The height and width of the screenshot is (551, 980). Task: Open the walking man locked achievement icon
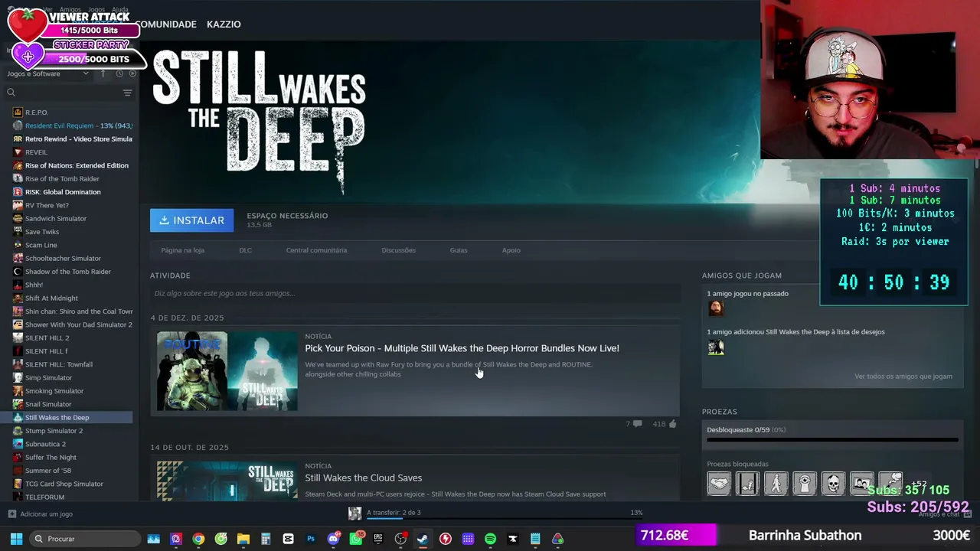click(776, 484)
